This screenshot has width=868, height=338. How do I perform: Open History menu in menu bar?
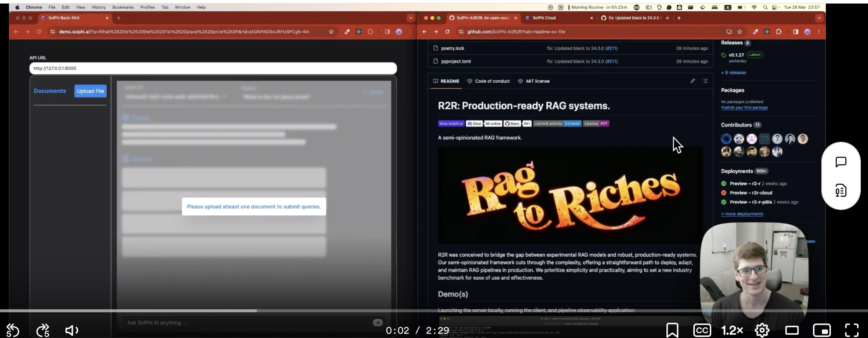tap(99, 7)
